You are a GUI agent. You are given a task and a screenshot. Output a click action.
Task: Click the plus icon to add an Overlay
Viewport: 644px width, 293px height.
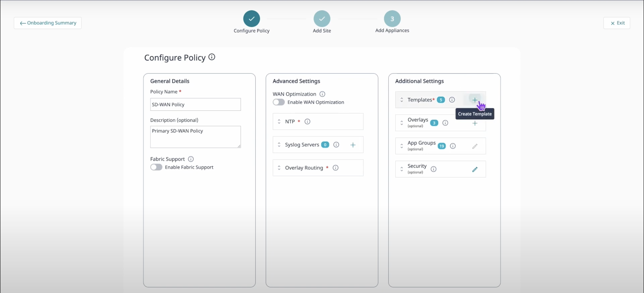coord(475,123)
